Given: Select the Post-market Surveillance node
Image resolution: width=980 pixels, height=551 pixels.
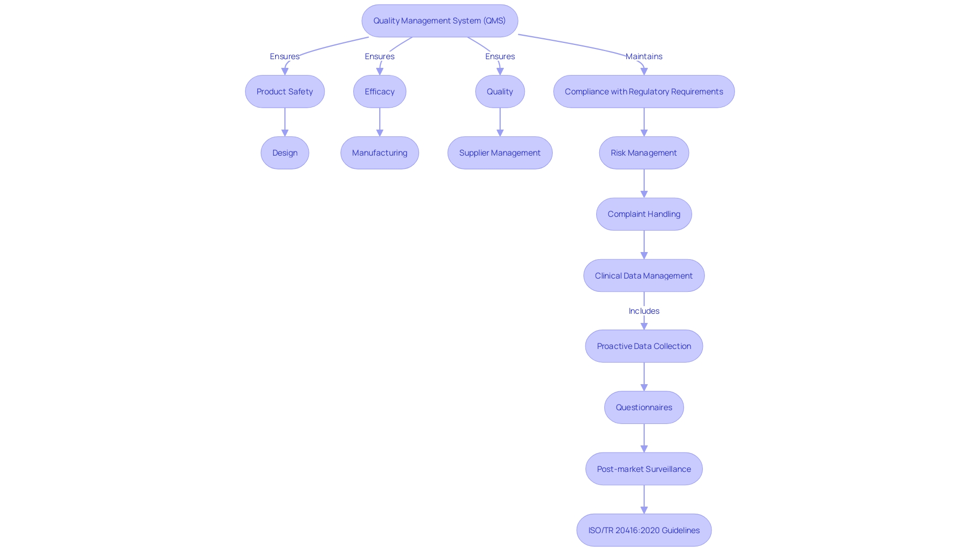Looking at the screenshot, I should pos(644,468).
